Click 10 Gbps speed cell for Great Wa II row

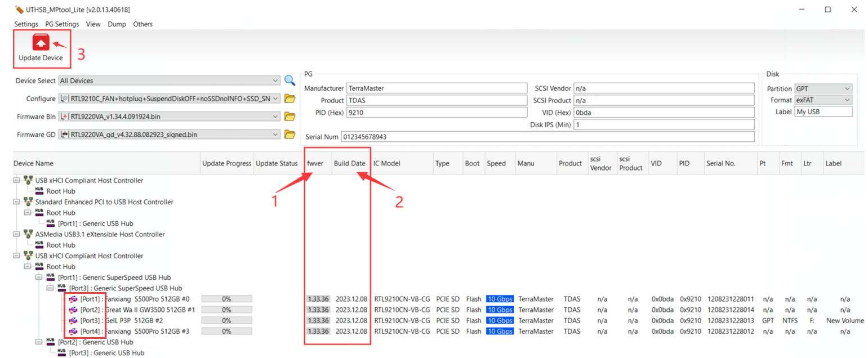point(500,310)
